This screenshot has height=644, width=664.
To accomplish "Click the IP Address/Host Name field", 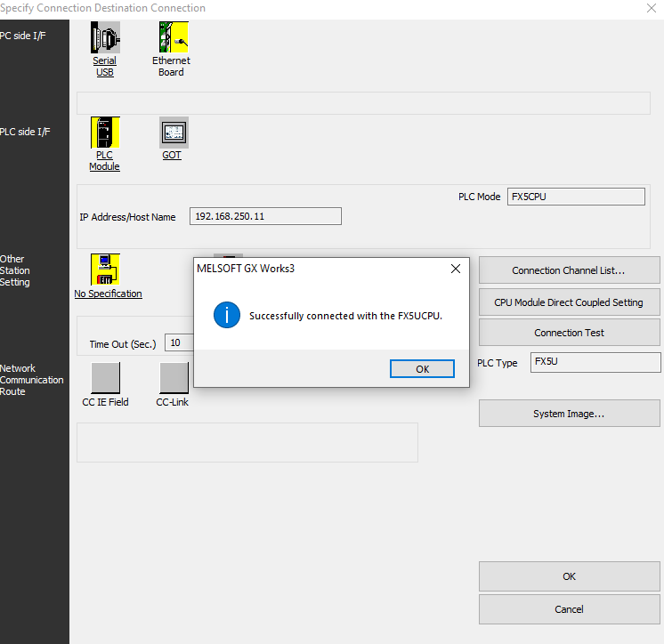I will tap(265, 216).
